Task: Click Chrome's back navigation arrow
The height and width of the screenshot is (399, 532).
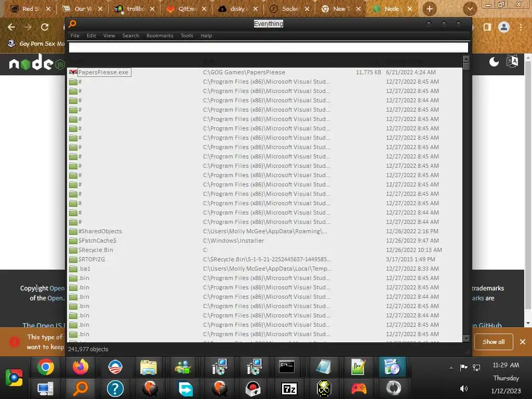Action: pos(11,27)
